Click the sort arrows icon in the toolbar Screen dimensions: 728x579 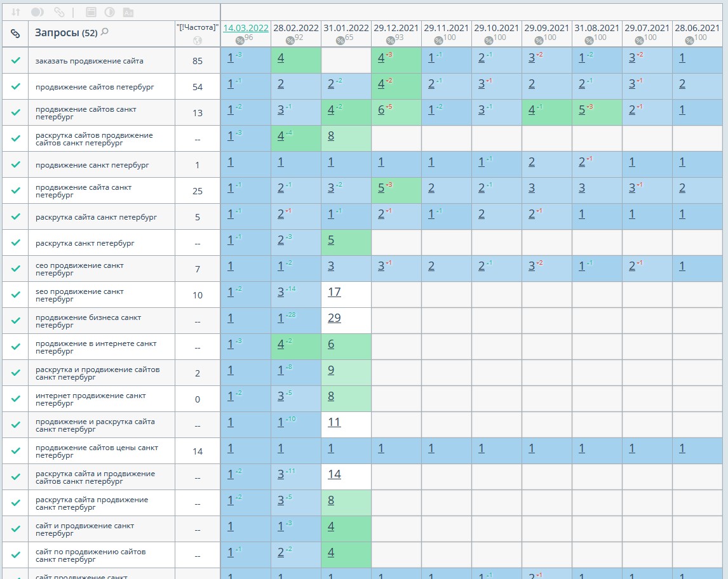(16, 12)
